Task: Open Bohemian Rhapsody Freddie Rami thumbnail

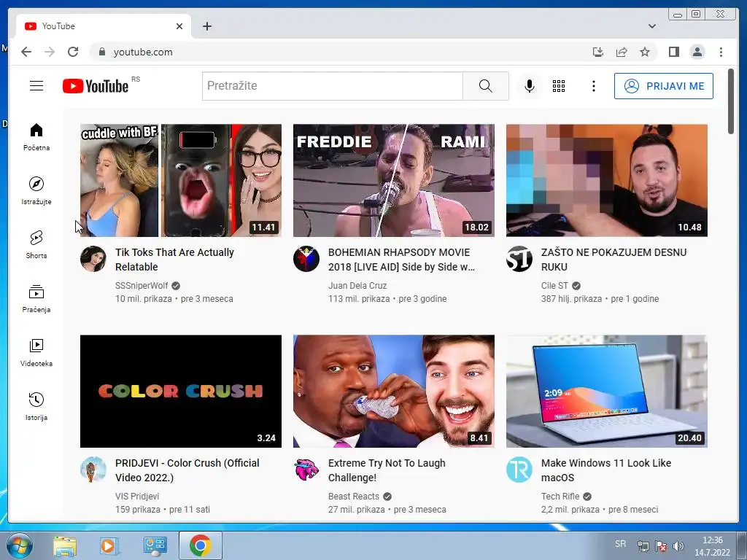Action: pyautogui.click(x=393, y=181)
